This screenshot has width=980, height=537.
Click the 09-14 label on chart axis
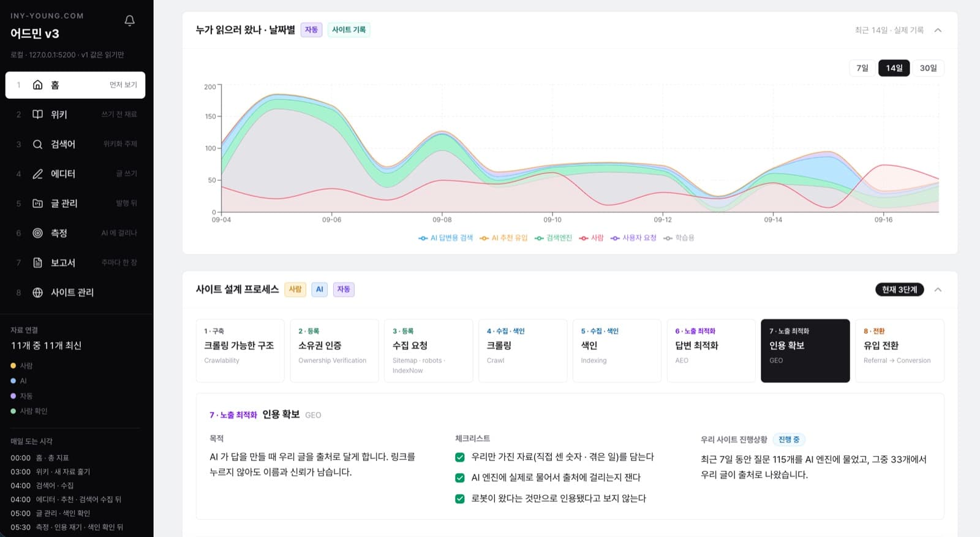coord(773,219)
